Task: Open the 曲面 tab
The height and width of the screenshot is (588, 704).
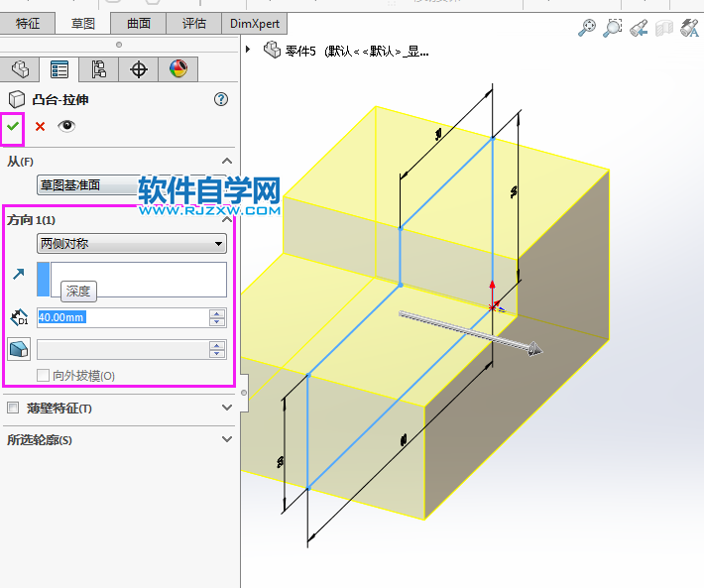Action: tap(138, 24)
